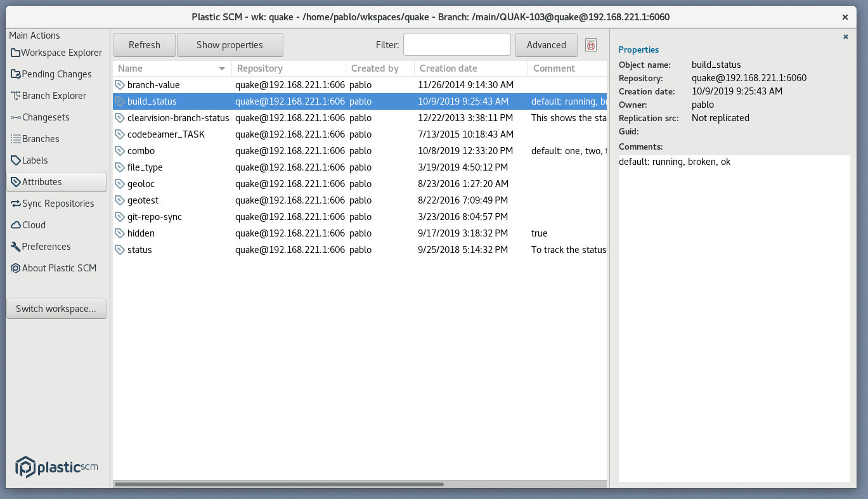Screen dimensions: 868x499
Task: Click the Plastic SCM logo
Action: click(56, 467)
